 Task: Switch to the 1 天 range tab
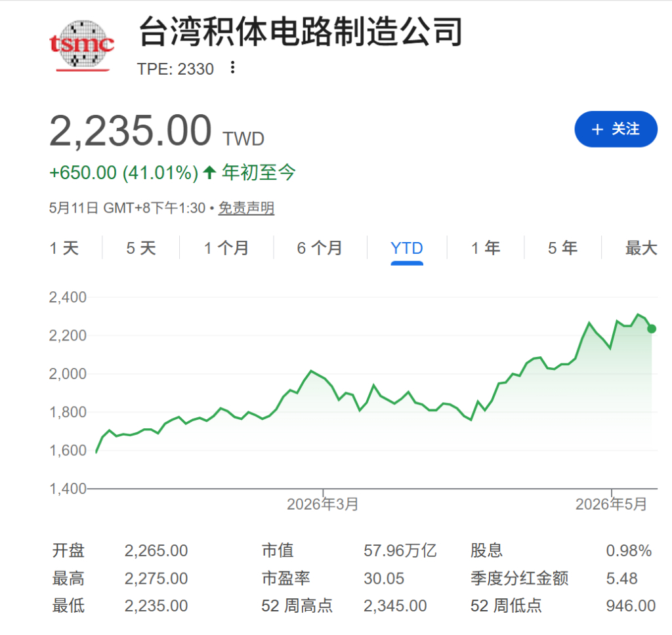[x=64, y=248]
